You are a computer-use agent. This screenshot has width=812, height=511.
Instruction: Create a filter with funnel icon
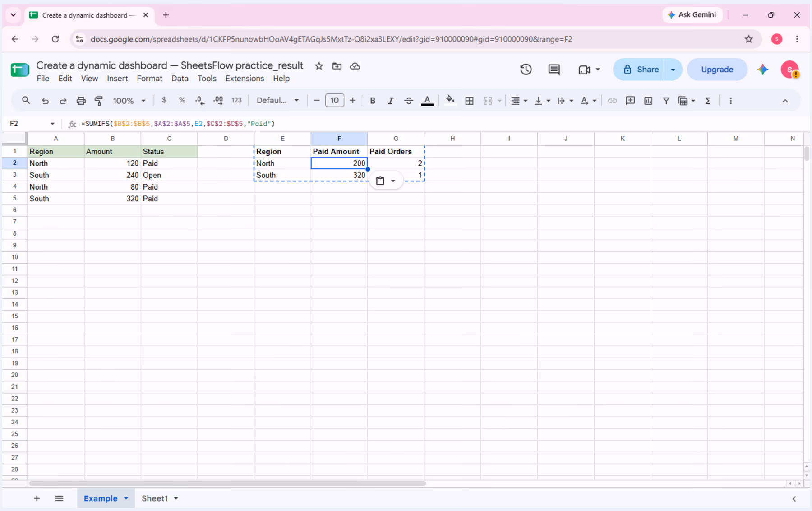pyautogui.click(x=666, y=101)
